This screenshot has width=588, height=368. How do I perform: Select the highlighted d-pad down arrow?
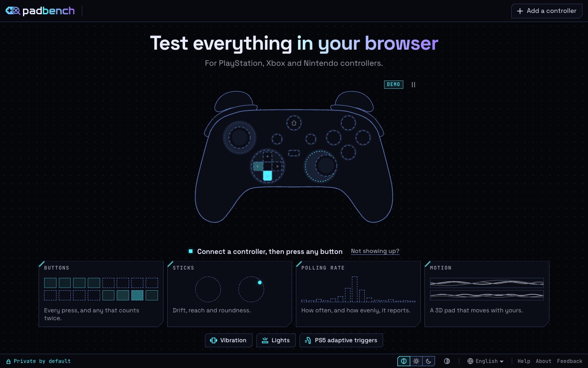[x=267, y=176]
